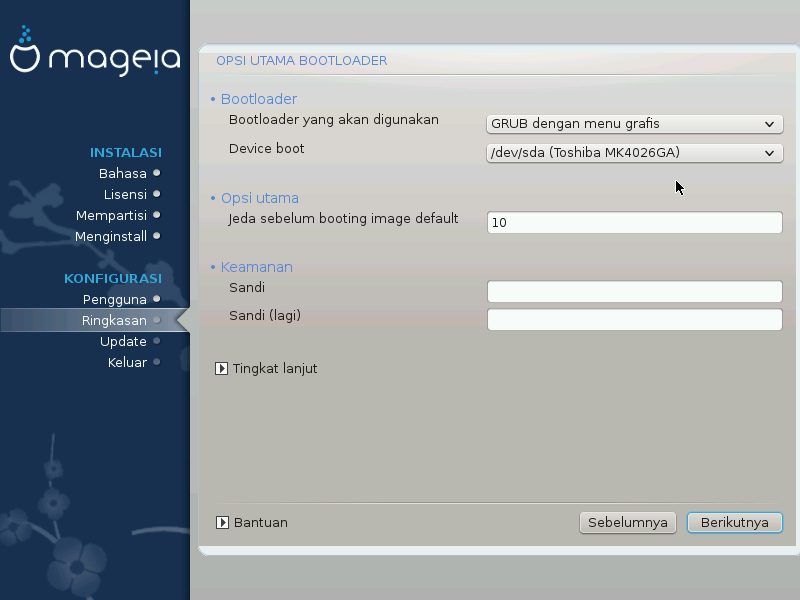
Task: Select Pengguna step in sidebar
Action: click(114, 299)
